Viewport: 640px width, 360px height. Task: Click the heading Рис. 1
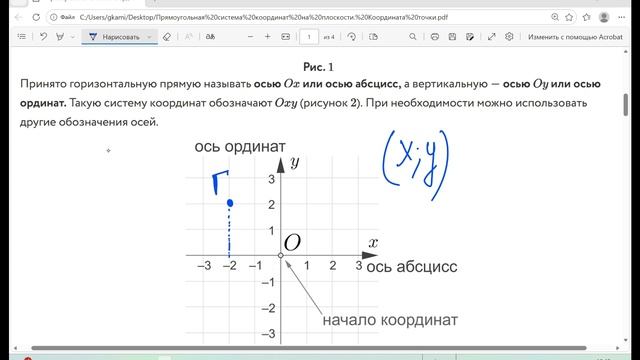click(318, 67)
